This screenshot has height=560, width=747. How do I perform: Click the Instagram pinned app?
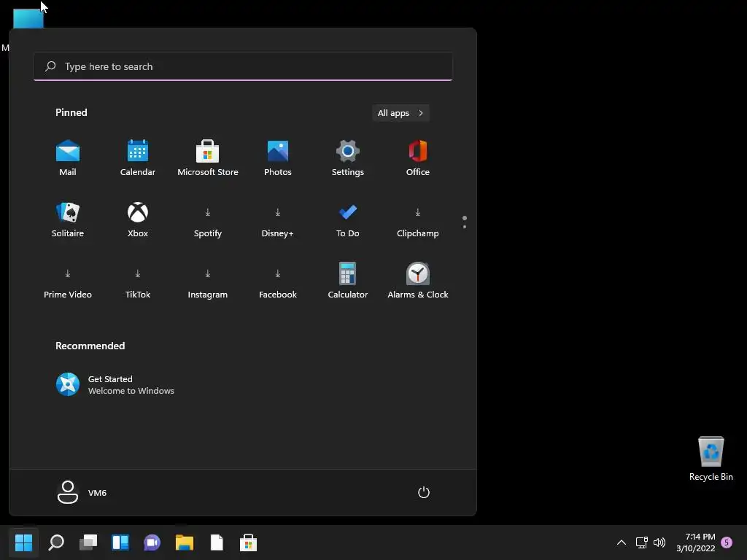click(x=208, y=281)
